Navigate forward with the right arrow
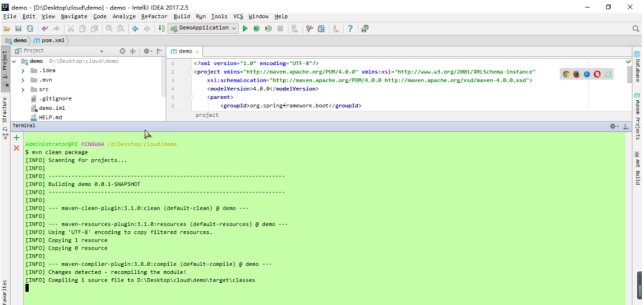Screen dimensions: 644x305 point(147,29)
